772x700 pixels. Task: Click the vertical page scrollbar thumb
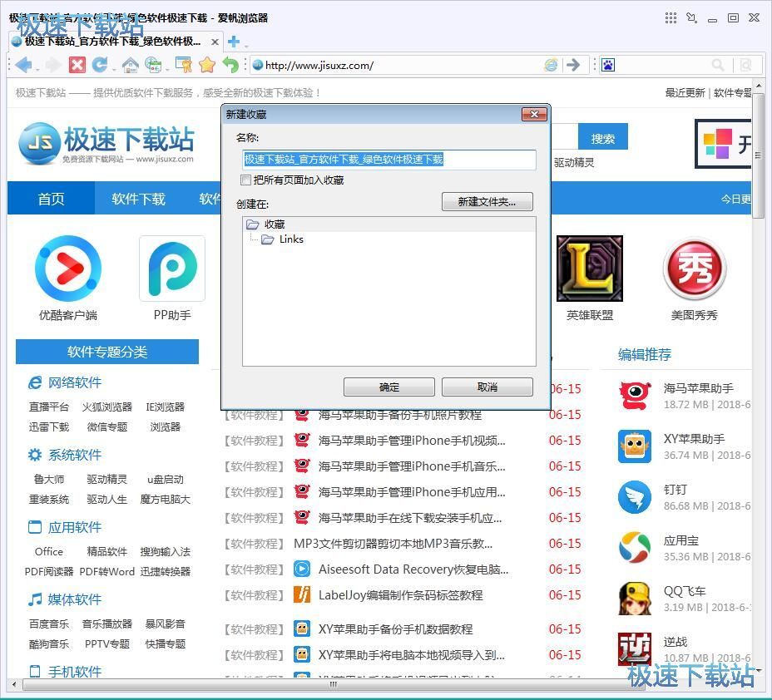pyautogui.click(x=758, y=156)
